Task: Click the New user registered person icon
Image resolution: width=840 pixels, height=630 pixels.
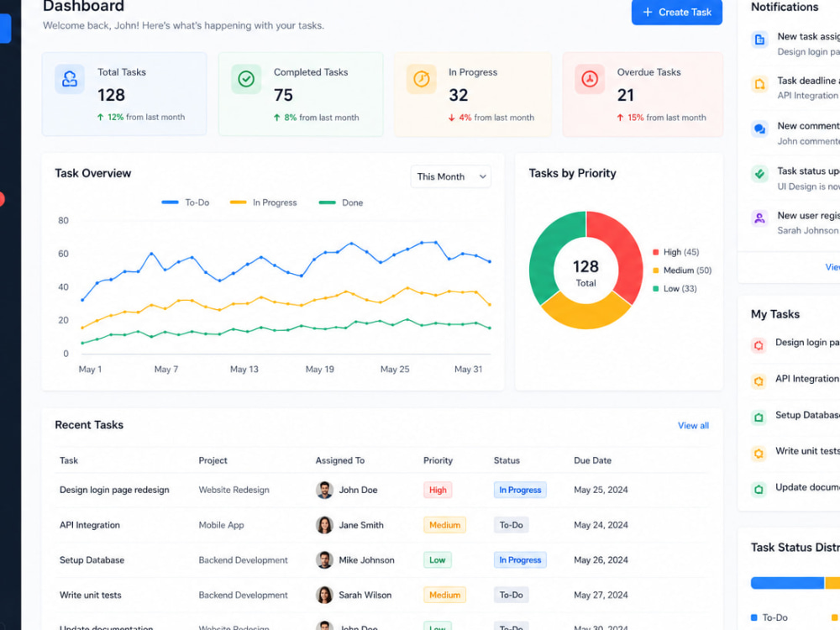Action: pyautogui.click(x=759, y=218)
